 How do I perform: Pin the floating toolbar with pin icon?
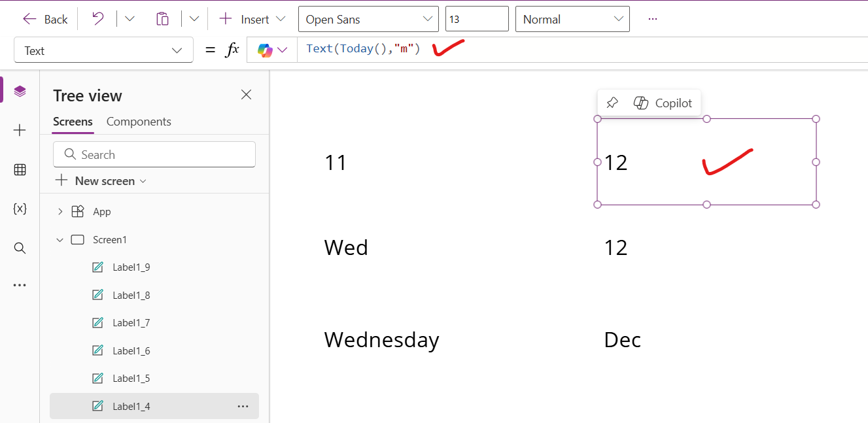pos(612,103)
